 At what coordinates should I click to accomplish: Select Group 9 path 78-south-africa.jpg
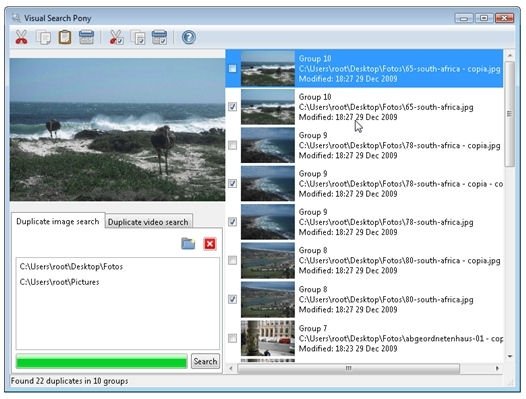(x=386, y=222)
